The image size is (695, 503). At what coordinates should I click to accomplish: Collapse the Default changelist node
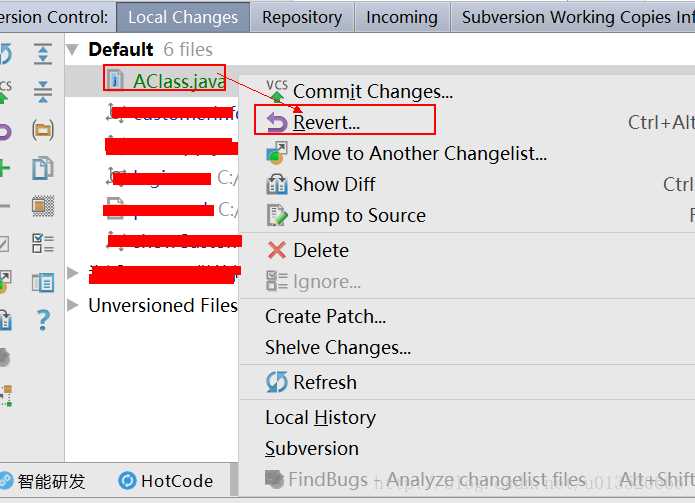pyautogui.click(x=72, y=49)
